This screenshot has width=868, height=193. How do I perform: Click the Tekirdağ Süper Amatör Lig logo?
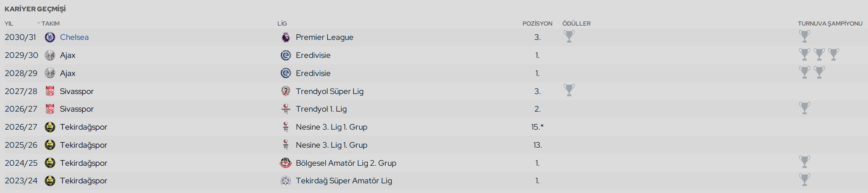click(285, 181)
